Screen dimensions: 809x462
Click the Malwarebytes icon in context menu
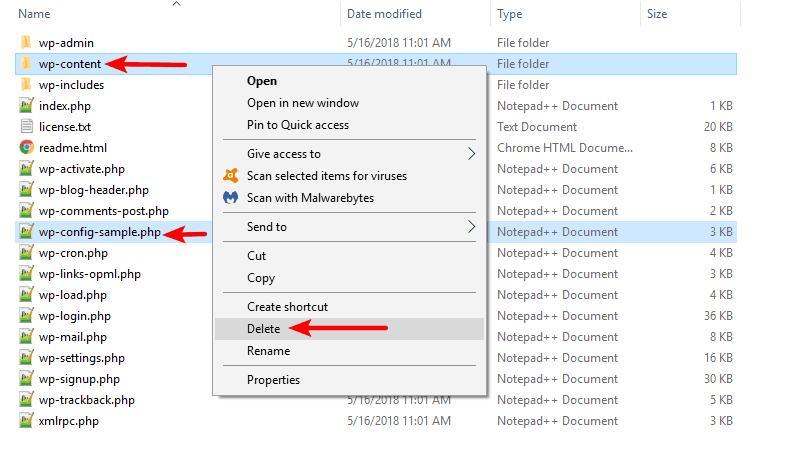[231, 198]
